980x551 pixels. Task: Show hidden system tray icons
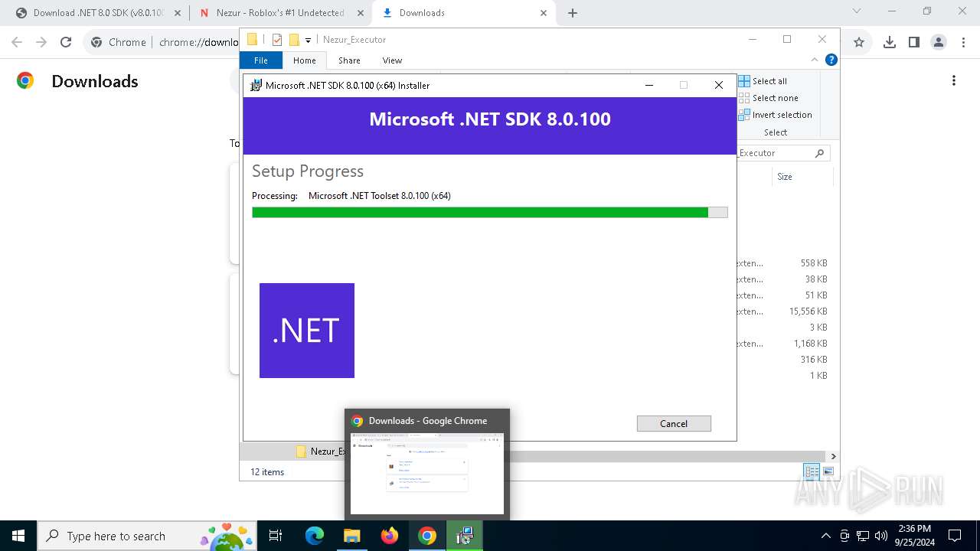(x=825, y=536)
